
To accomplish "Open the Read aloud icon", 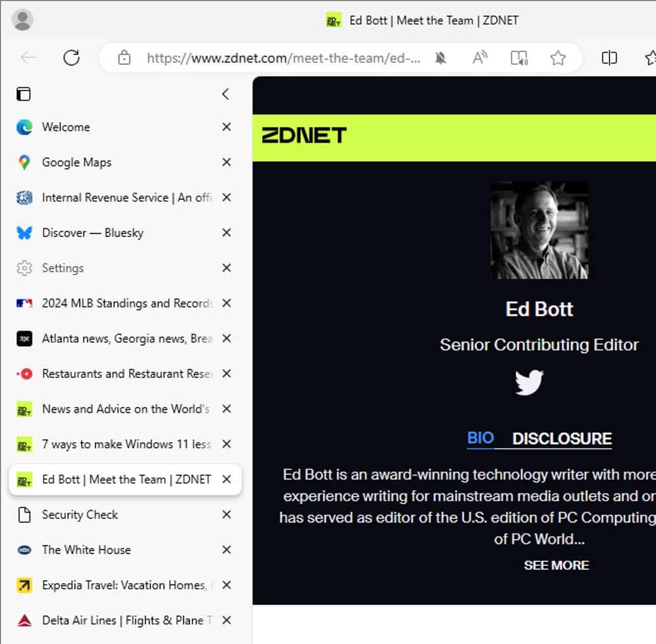I will [480, 58].
